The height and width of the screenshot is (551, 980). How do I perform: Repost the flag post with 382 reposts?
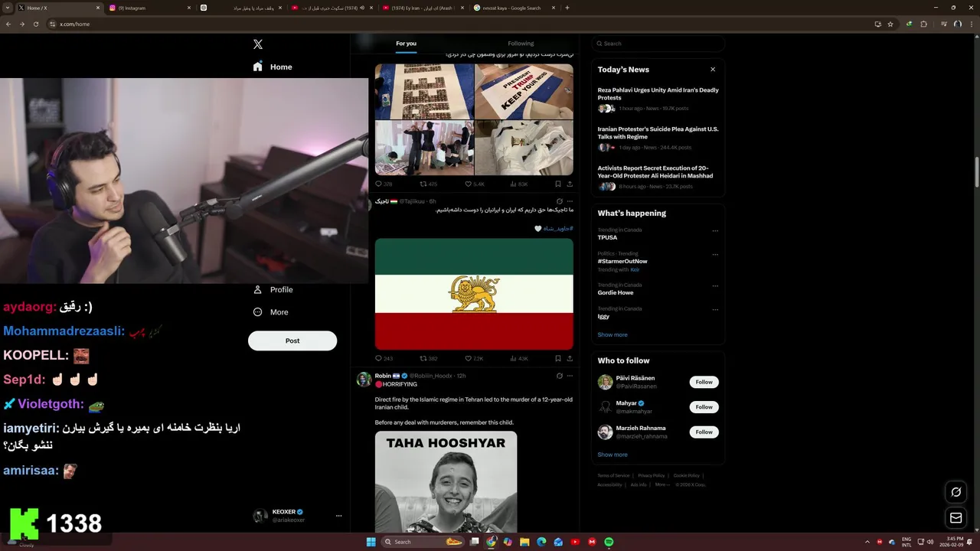click(x=428, y=358)
